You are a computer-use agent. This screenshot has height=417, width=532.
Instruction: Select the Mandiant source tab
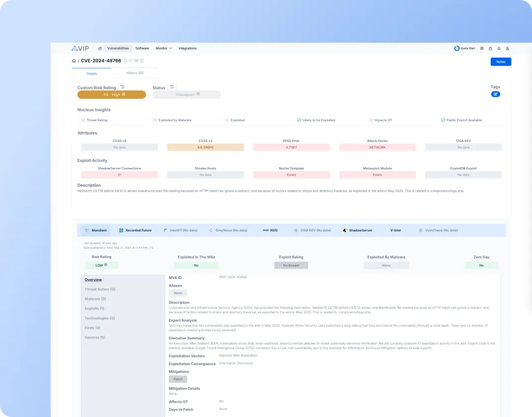coord(96,230)
